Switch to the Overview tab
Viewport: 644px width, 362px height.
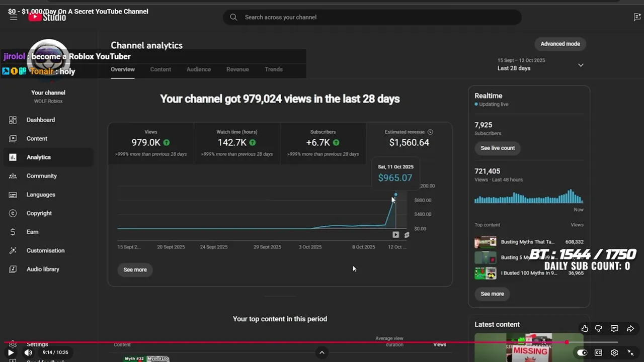coord(123,69)
